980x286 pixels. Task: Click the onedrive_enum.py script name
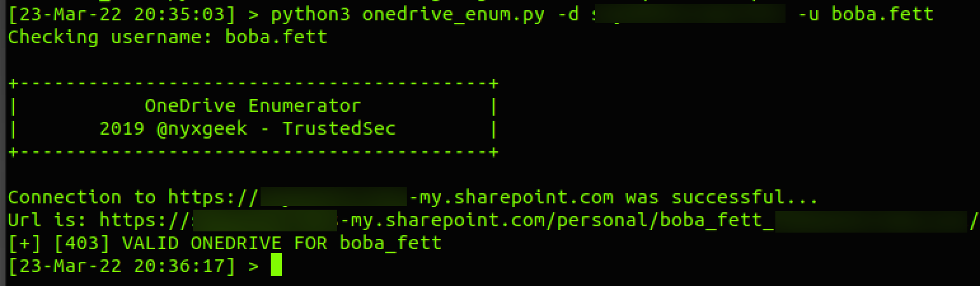coord(453,14)
